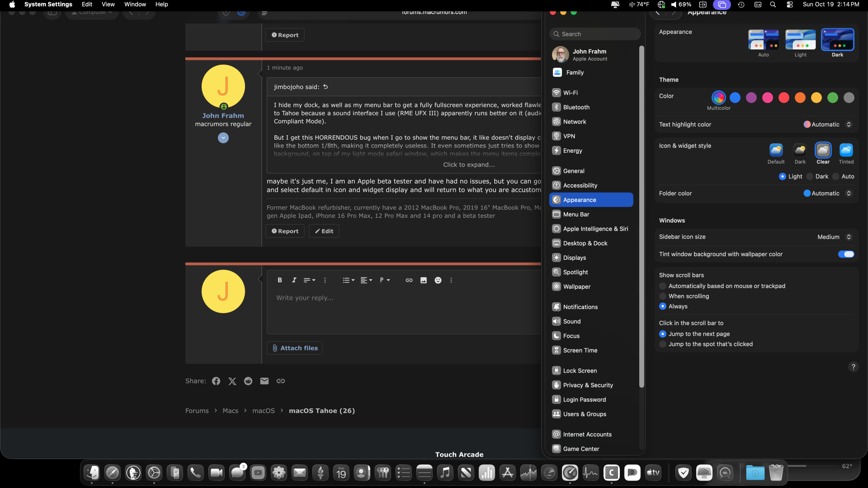The width and height of the screenshot is (868, 488).
Task: Click the Attach files button
Action: (x=295, y=348)
